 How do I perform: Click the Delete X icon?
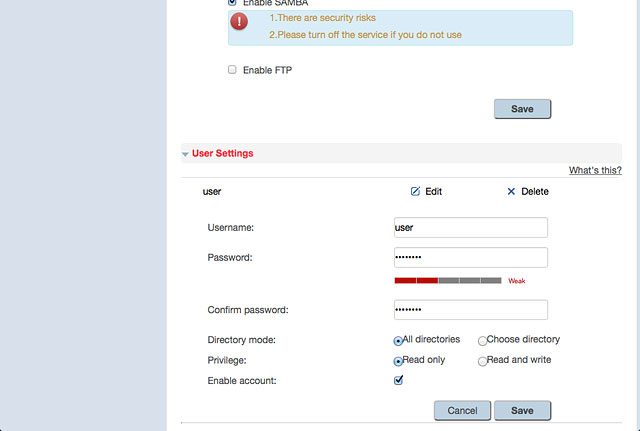tap(511, 191)
